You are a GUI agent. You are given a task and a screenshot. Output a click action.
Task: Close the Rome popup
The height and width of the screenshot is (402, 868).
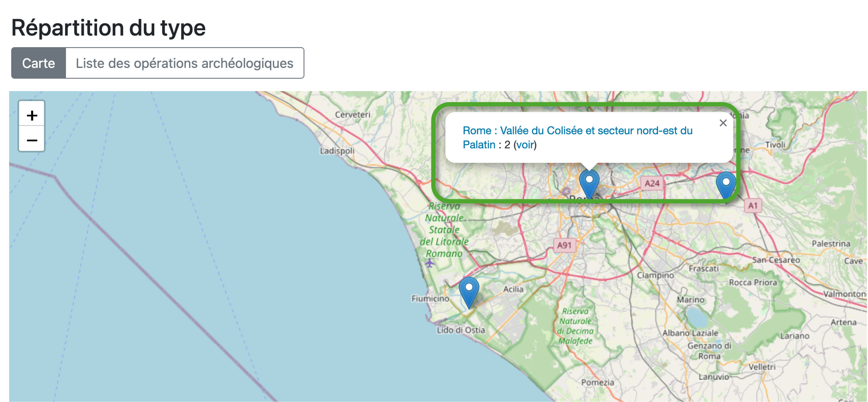point(723,123)
